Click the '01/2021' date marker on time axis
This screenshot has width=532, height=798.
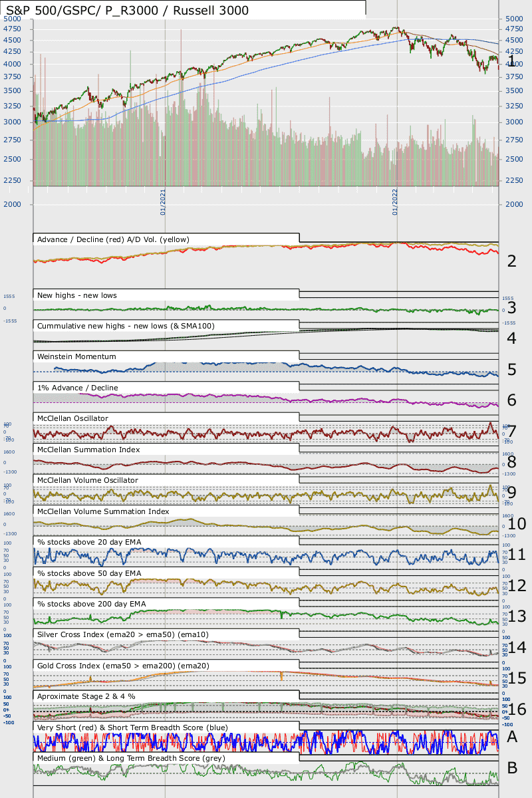pos(163,201)
